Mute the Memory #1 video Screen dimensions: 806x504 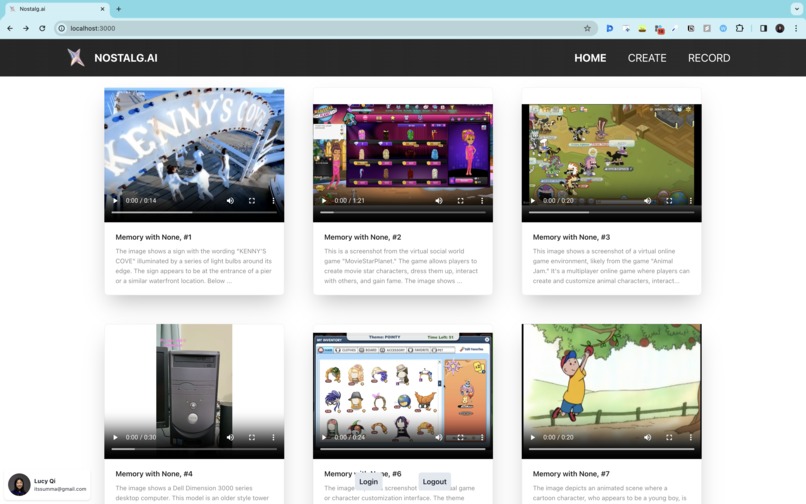click(x=230, y=201)
